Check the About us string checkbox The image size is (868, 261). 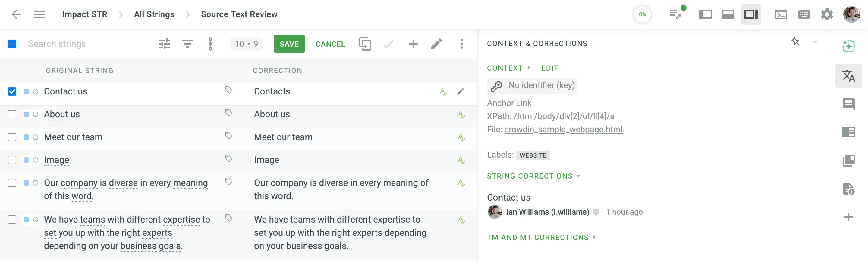pyautogui.click(x=12, y=114)
